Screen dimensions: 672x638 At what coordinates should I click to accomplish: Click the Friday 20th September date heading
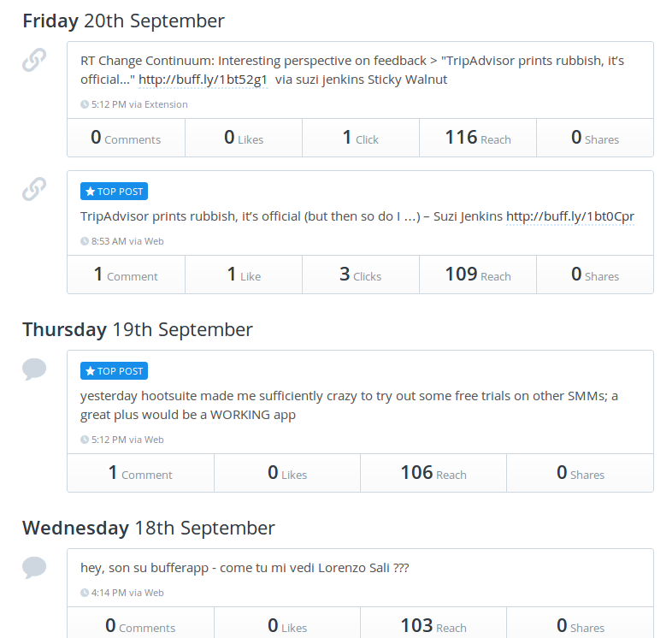124,21
